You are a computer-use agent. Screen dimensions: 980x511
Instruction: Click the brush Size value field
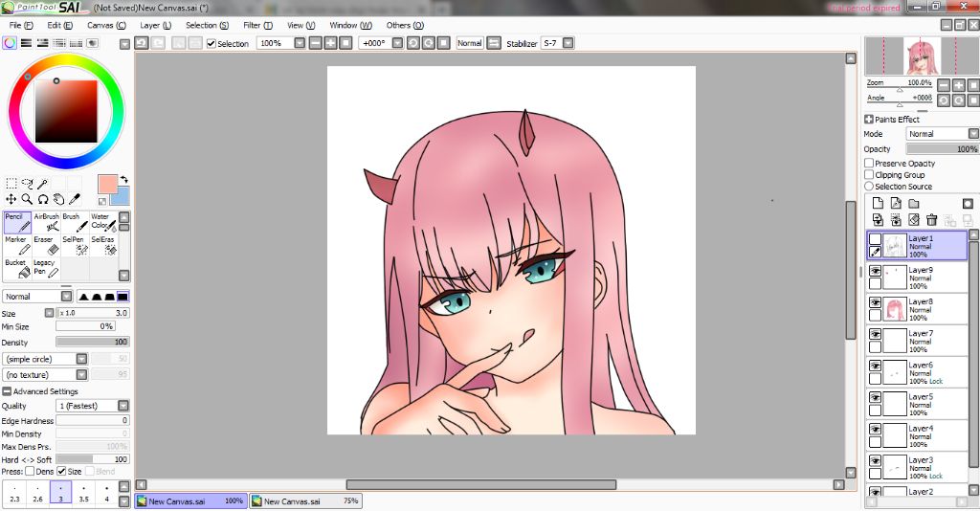[93, 312]
